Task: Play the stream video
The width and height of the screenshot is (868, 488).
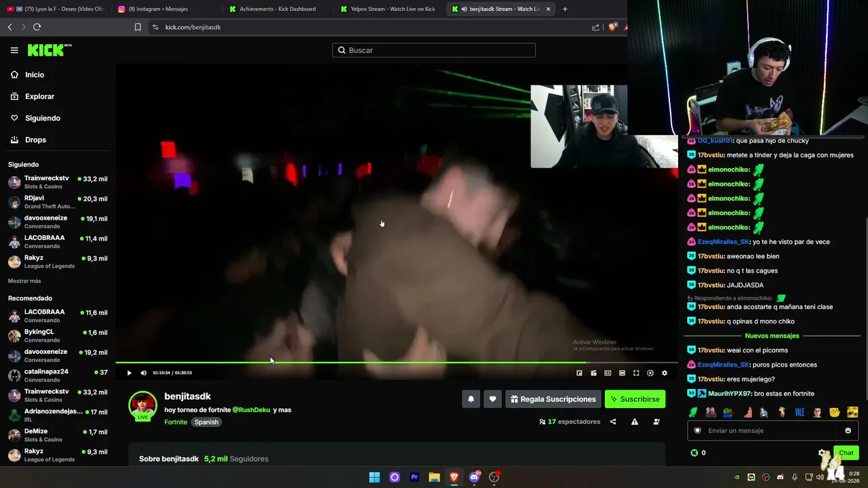Action: pyautogui.click(x=130, y=373)
